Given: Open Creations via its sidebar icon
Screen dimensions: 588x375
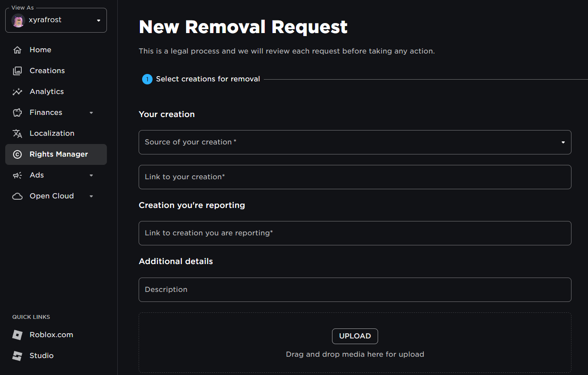Looking at the screenshot, I should point(17,70).
